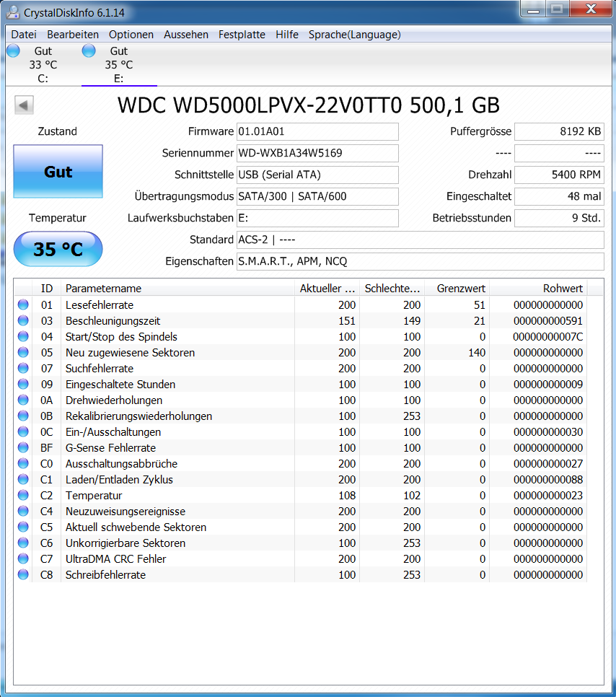Click the Betriebsstunden field 9 Std.
Viewport: 616px width, 697px height.
(x=559, y=218)
